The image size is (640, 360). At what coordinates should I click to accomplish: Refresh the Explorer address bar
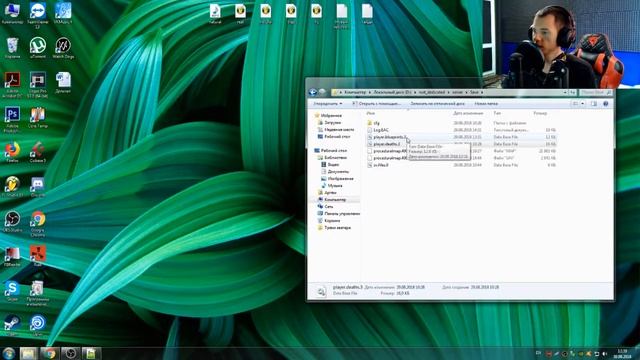pyautogui.click(x=573, y=92)
